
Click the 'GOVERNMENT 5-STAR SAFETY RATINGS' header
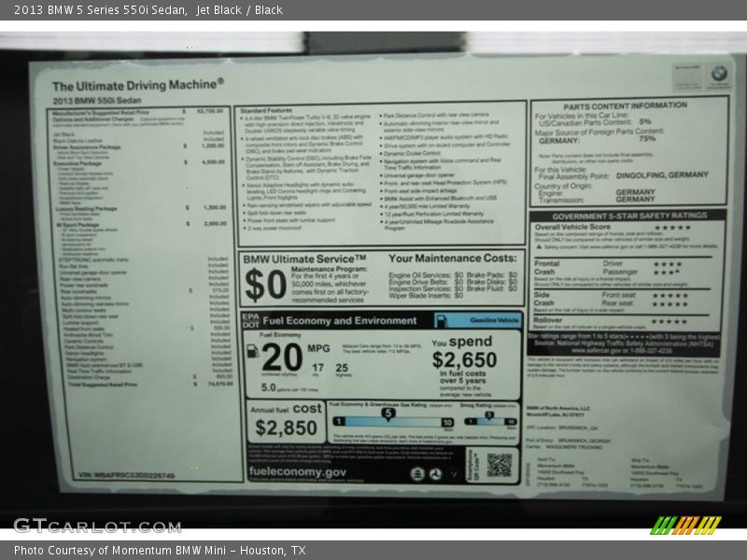(629, 216)
